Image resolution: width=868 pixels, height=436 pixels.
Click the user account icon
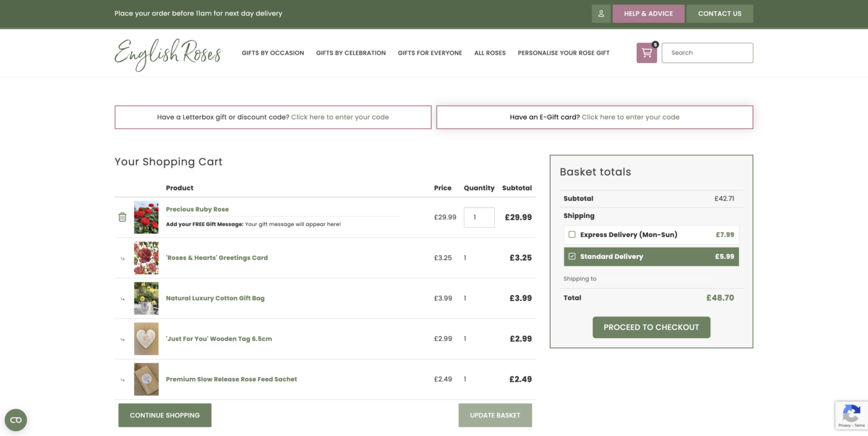(x=601, y=14)
